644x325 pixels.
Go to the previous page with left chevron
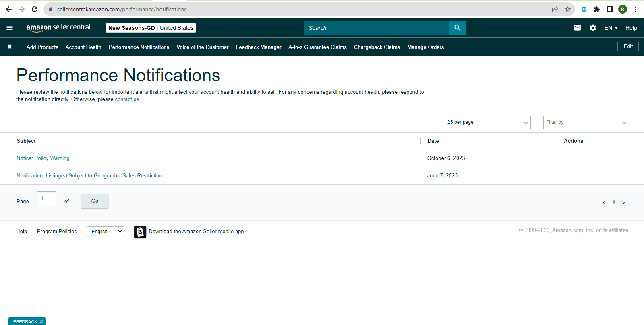604,203
